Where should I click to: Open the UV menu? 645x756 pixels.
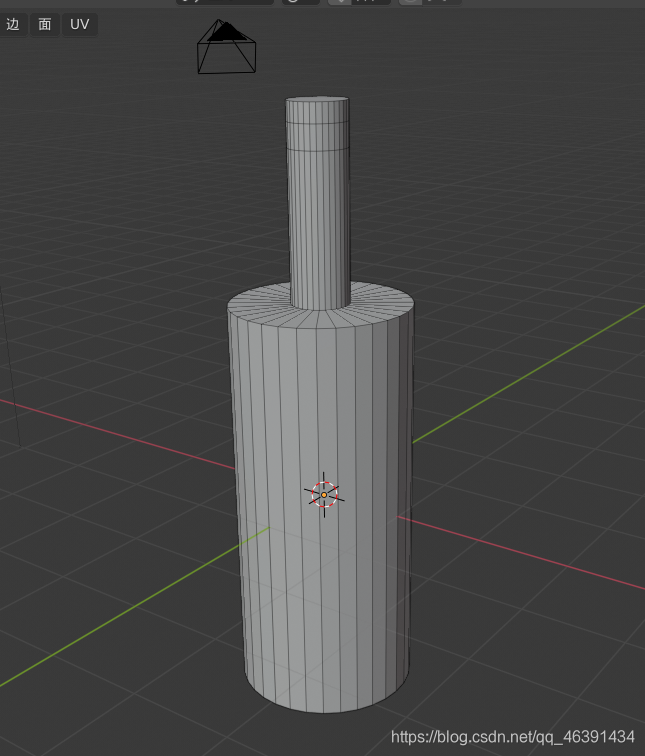(80, 24)
